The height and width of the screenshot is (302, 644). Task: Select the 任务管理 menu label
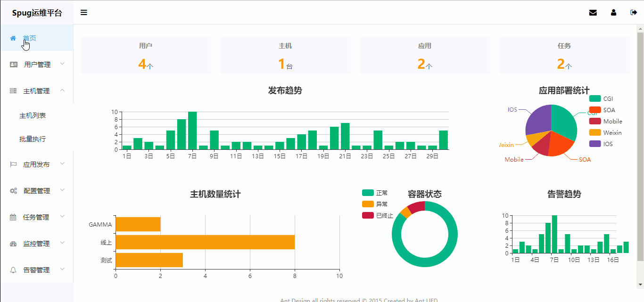coord(36,217)
